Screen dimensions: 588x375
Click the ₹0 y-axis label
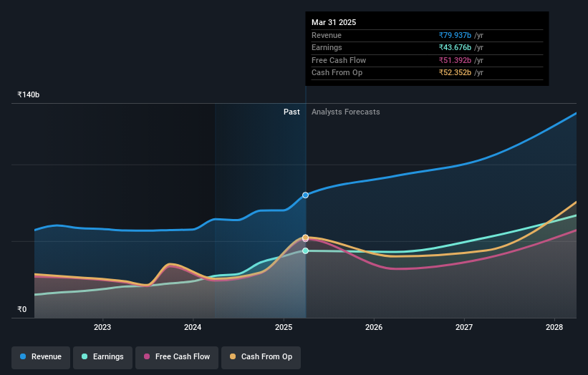(22, 309)
